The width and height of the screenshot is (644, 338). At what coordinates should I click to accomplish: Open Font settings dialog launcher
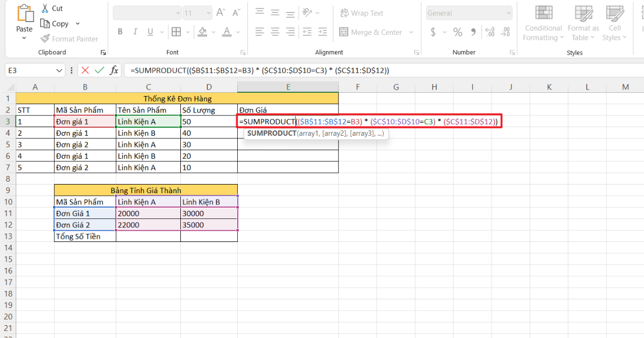243,53
